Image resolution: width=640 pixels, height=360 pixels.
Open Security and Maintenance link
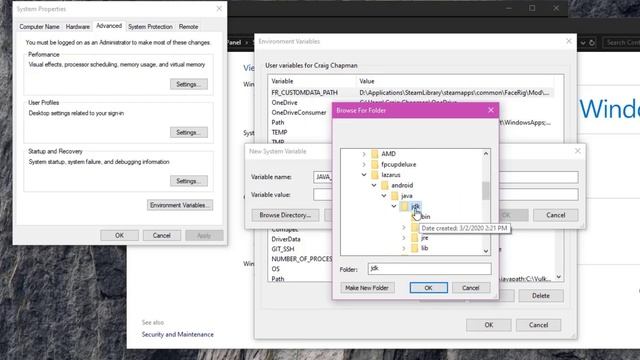click(x=178, y=334)
